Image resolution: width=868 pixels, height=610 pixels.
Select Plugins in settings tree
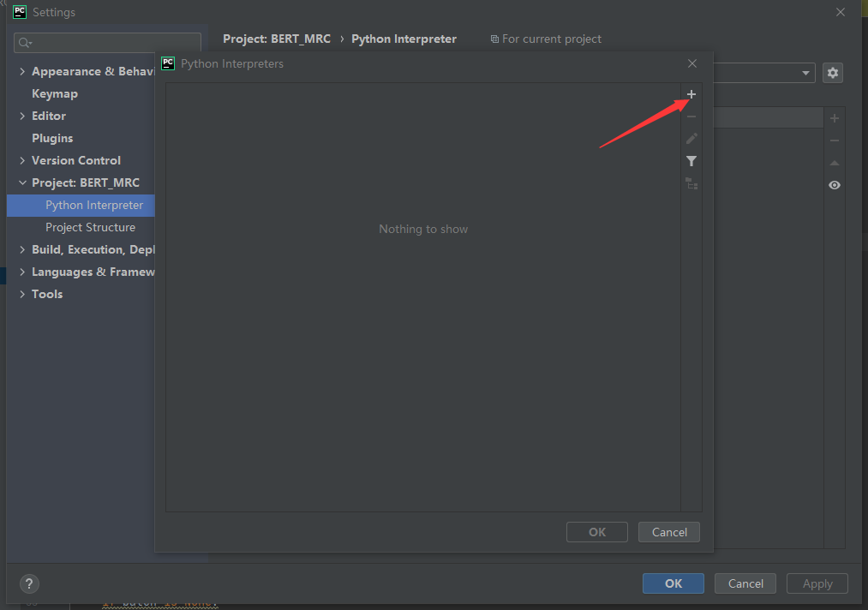coord(52,139)
